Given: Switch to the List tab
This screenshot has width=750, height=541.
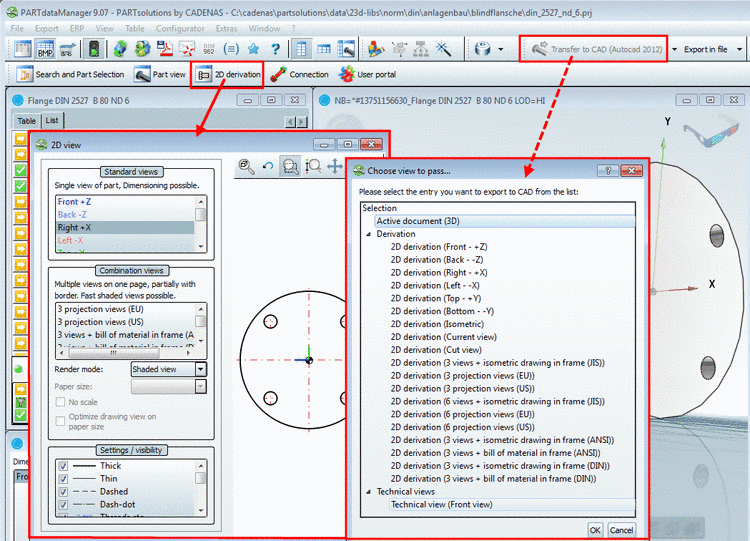Looking at the screenshot, I should click(52, 120).
